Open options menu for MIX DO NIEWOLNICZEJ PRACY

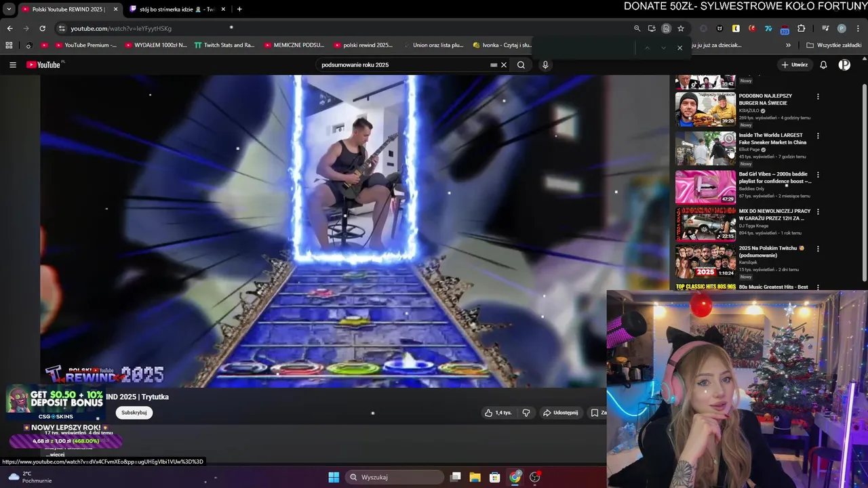click(818, 211)
